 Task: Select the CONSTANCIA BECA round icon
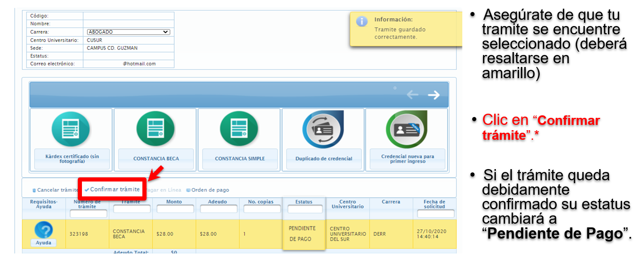155,129
